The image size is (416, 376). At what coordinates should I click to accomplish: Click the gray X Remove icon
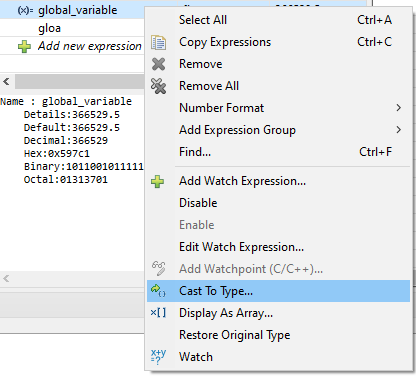coord(158,64)
